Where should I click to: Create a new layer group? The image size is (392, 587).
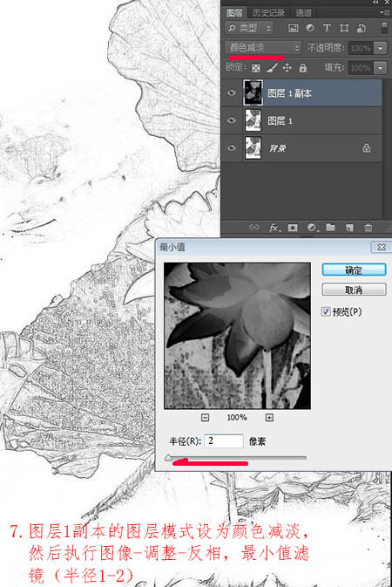[x=330, y=227]
